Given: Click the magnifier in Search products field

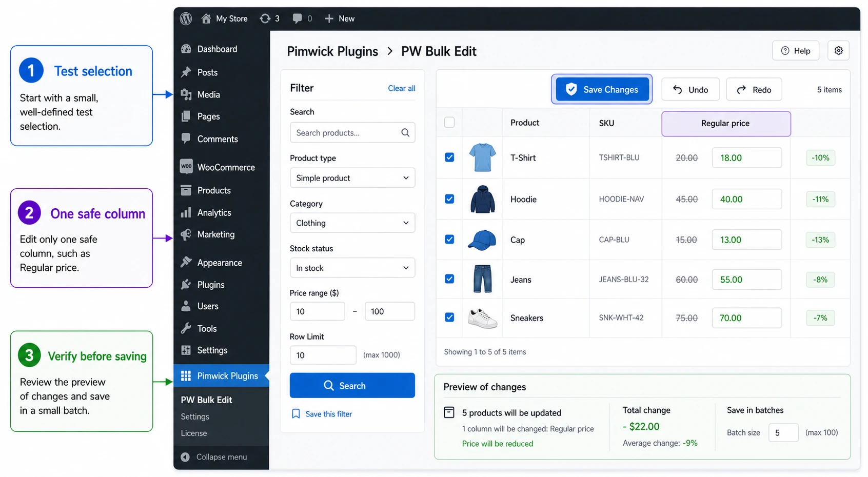Looking at the screenshot, I should pyautogui.click(x=405, y=133).
